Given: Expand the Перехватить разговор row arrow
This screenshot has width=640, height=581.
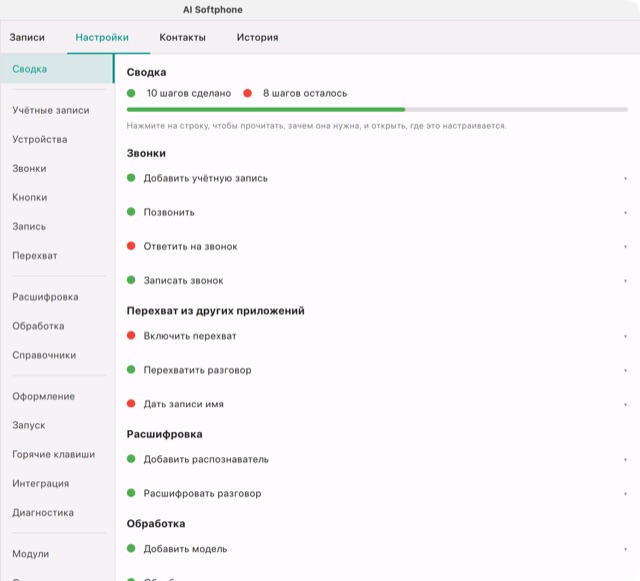Looking at the screenshot, I should (x=625, y=370).
